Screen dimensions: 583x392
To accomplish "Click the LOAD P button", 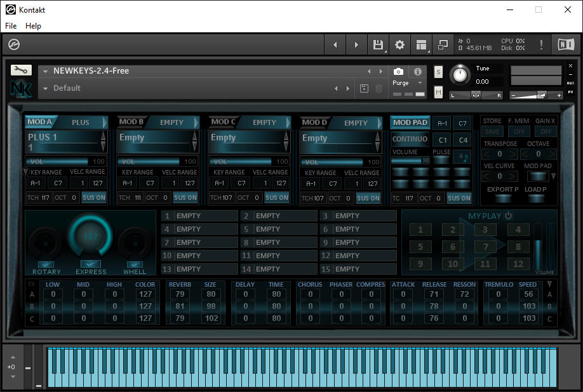I will point(536,197).
